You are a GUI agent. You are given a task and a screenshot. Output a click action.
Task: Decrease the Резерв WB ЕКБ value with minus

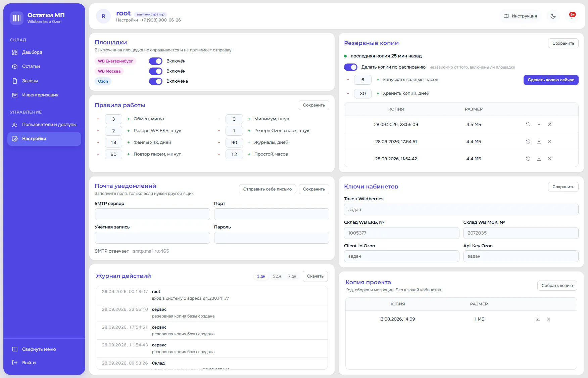pyautogui.click(x=98, y=131)
